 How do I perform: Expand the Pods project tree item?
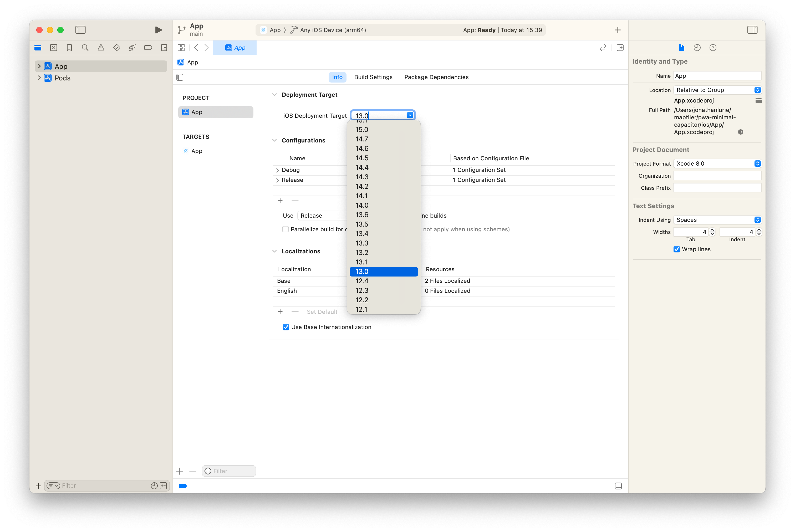(39, 78)
